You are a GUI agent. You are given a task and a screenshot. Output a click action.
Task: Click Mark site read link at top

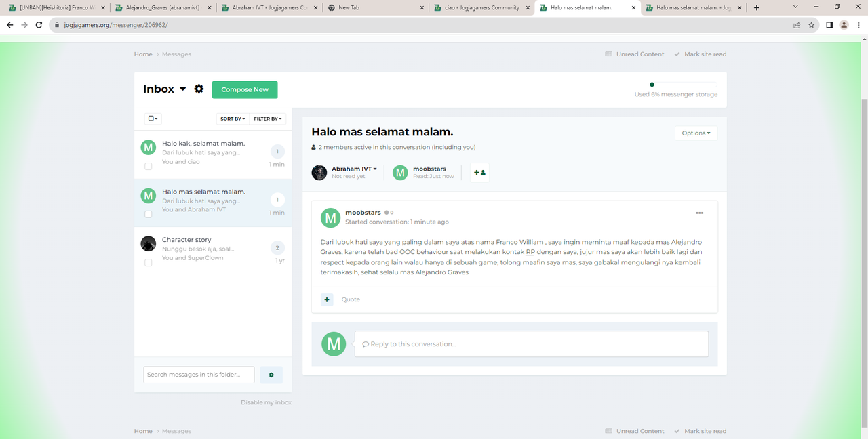pos(700,54)
